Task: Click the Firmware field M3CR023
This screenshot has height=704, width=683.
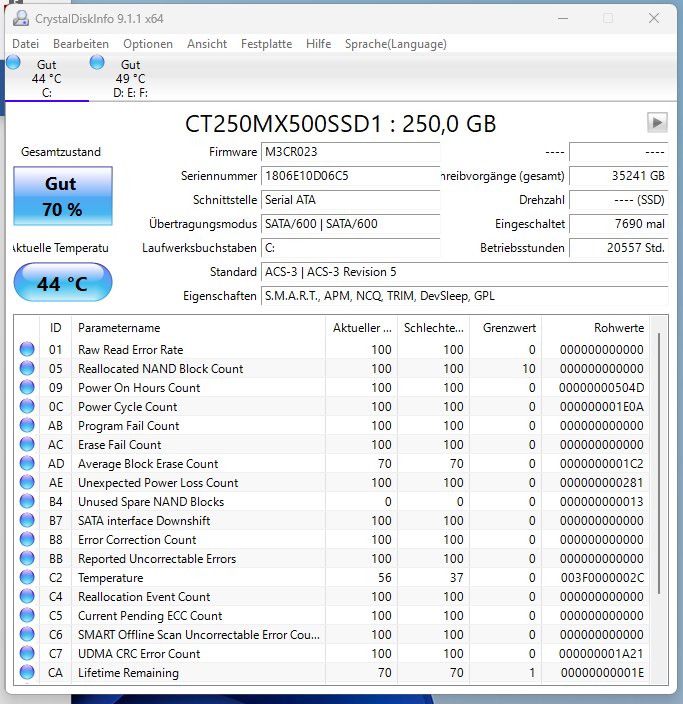Action: click(350, 152)
